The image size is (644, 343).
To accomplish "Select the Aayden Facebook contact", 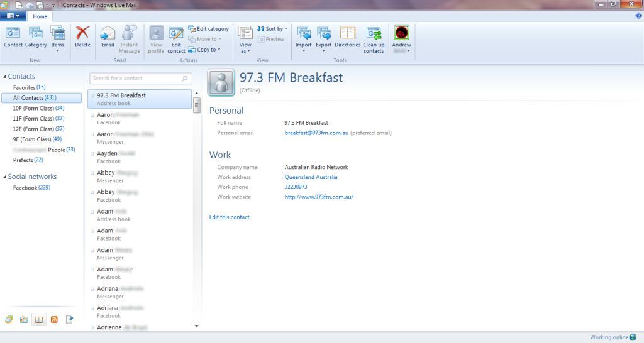I will click(x=140, y=156).
